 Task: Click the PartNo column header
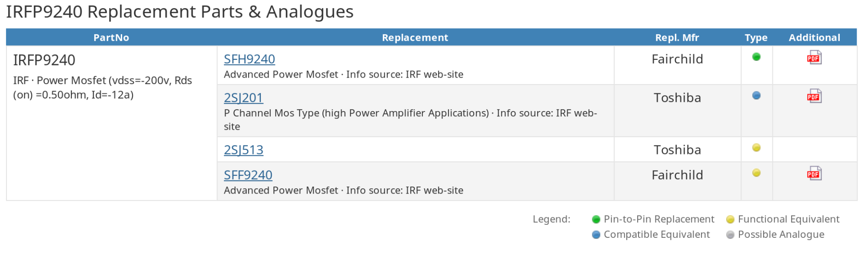[x=111, y=38]
